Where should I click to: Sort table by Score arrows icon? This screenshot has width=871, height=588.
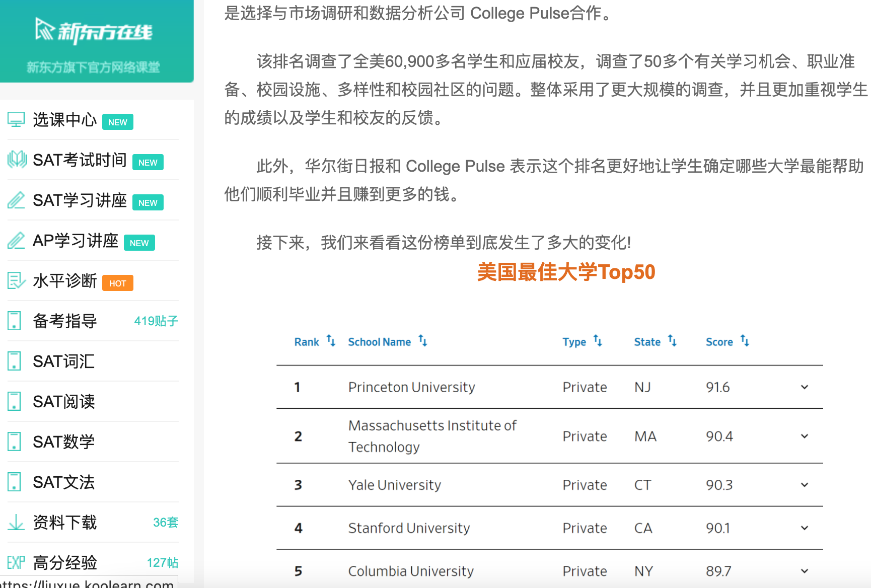[745, 340]
